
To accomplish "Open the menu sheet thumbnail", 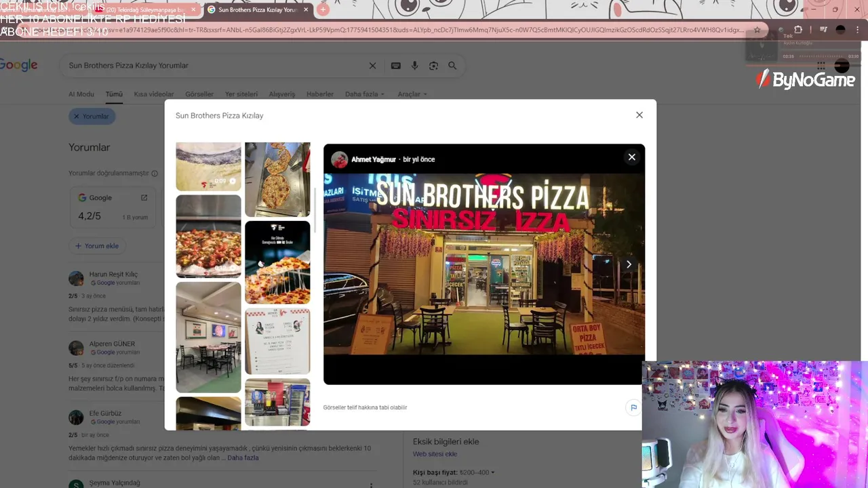I will coord(277,341).
